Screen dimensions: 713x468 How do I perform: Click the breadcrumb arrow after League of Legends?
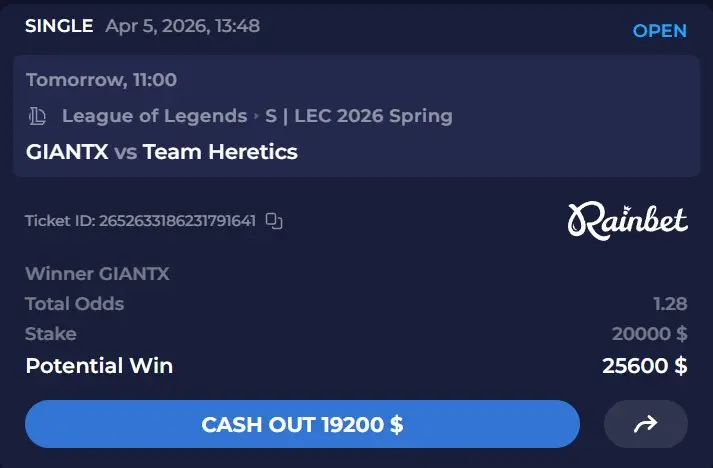coord(256,116)
